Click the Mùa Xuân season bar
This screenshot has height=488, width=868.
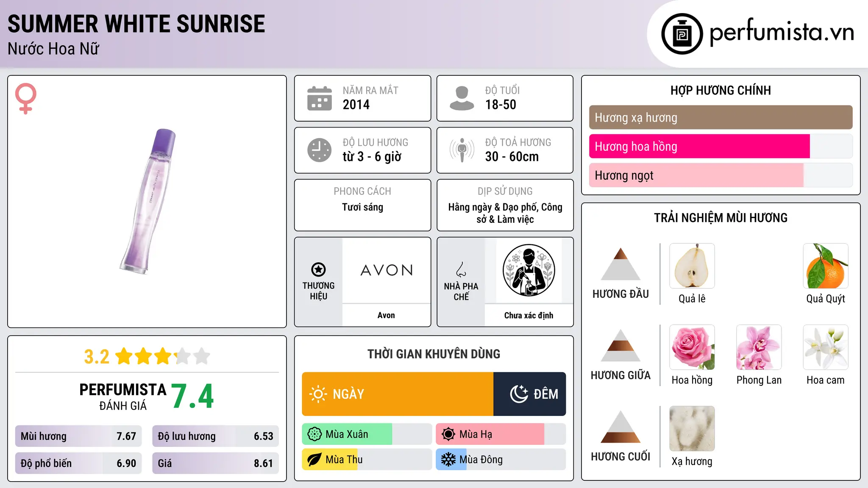pos(367,434)
